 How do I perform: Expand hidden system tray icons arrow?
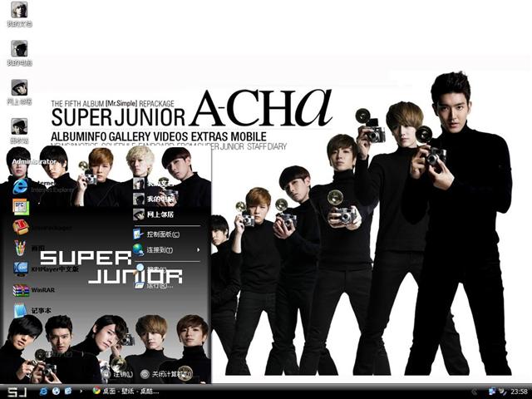475,392
